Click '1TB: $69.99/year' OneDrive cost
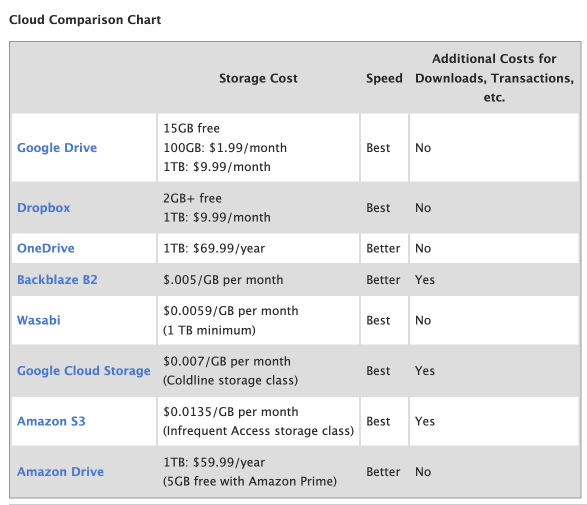 click(214, 248)
